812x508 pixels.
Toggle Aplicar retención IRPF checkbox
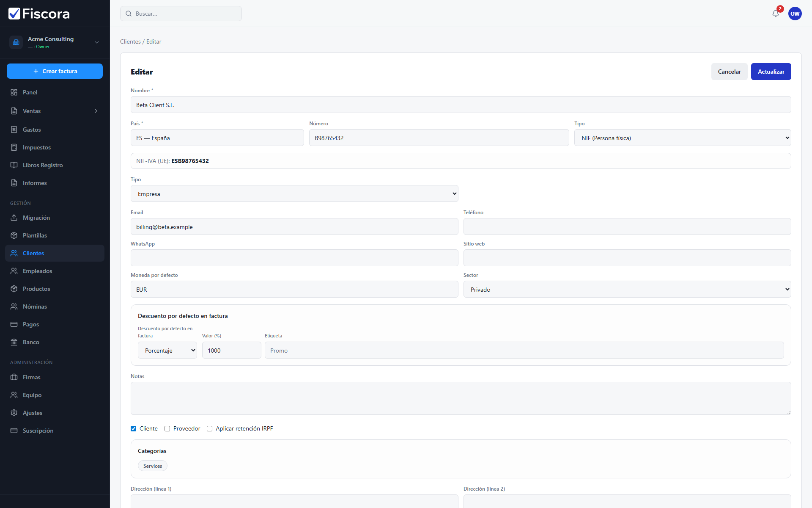[x=209, y=428]
